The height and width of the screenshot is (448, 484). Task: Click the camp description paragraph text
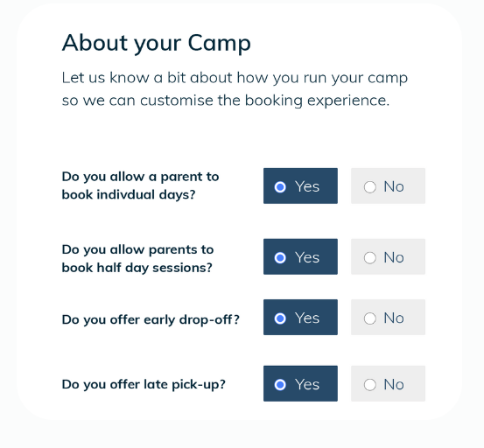pyautogui.click(x=235, y=89)
